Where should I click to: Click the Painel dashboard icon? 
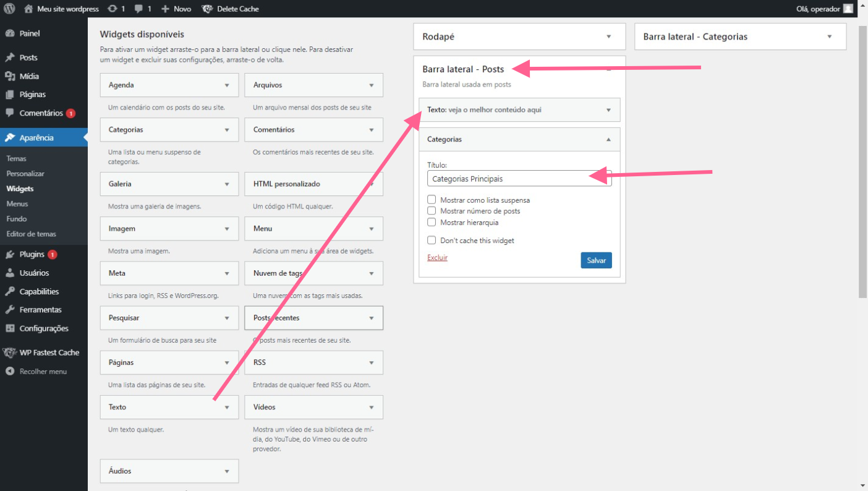coord(10,33)
